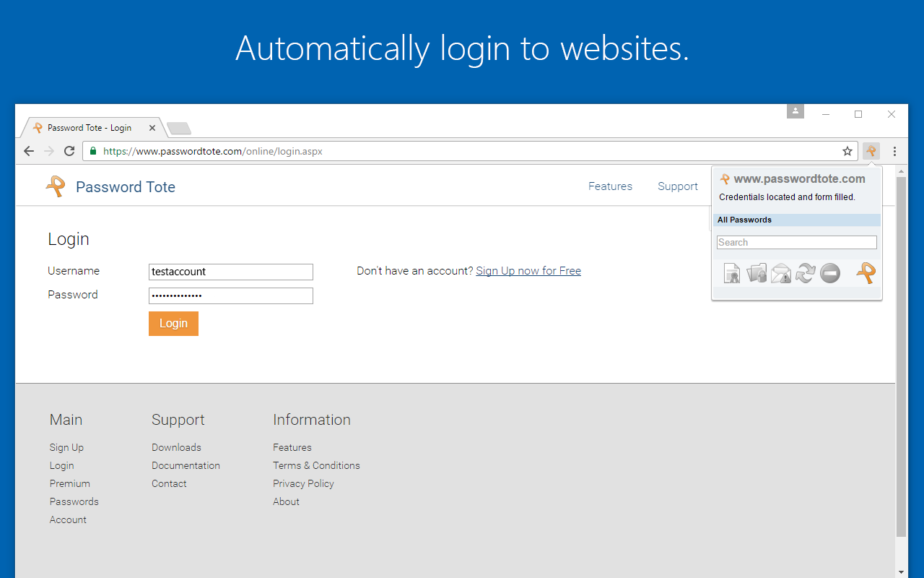Image resolution: width=924 pixels, height=578 pixels.
Task: Click the orange Login button
Action: click(x=173, y=324)
